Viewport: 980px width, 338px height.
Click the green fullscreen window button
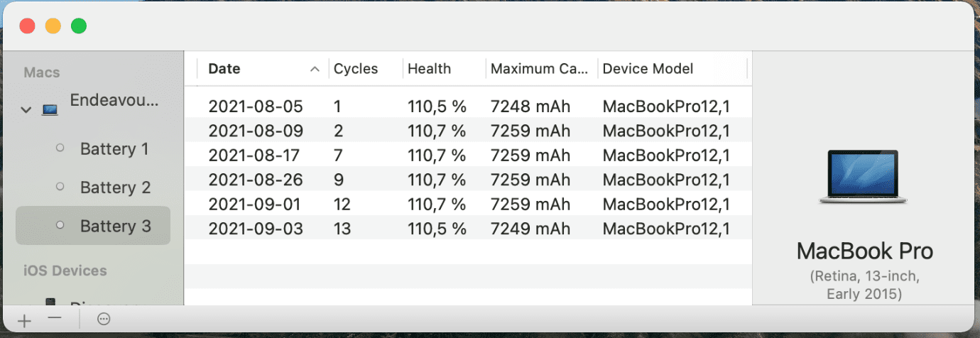[x=79, y=26]
